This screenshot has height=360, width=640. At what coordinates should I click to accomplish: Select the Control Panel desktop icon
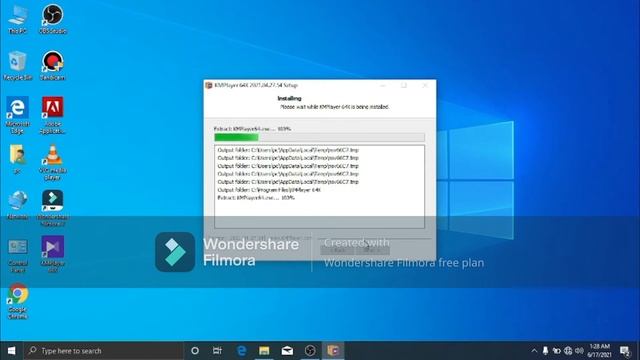[18, 255]
